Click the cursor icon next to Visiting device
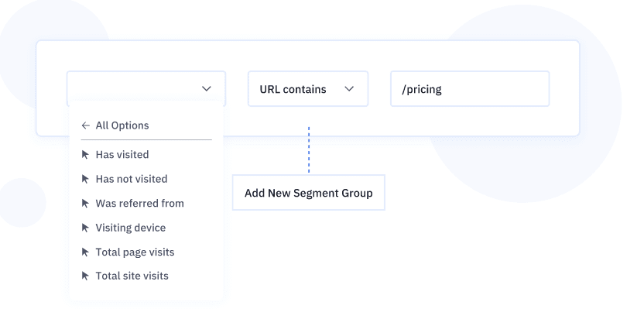The height and width of the screenshot is (309, 644). 85,228
